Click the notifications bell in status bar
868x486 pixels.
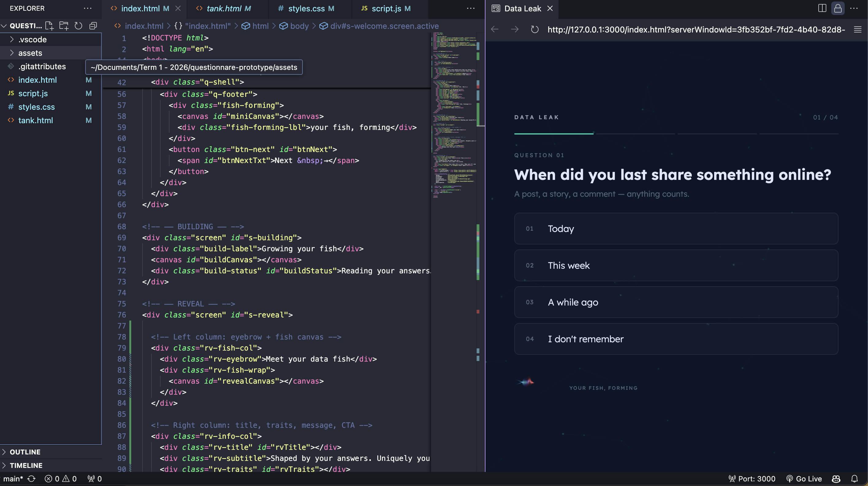pos(855,479)
